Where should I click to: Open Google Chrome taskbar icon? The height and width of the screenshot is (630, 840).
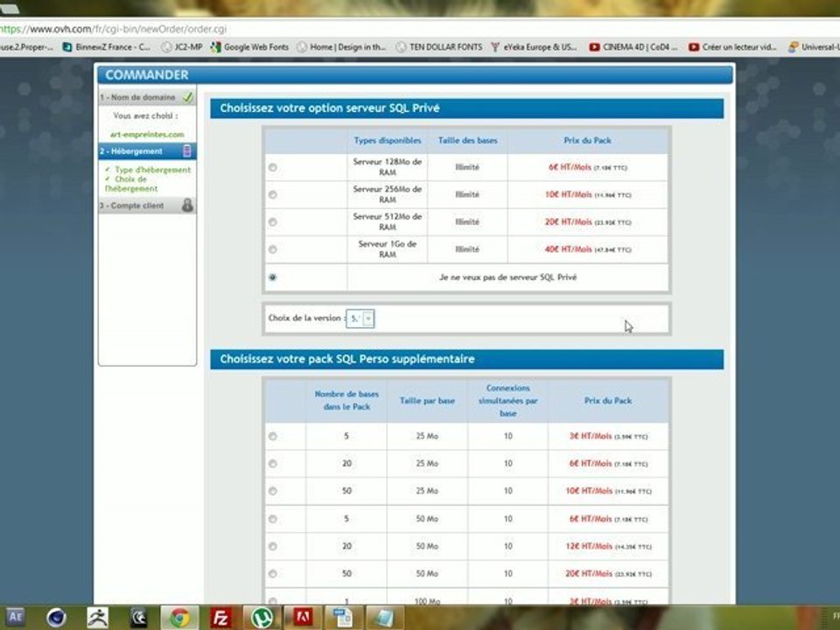[180, 618]
